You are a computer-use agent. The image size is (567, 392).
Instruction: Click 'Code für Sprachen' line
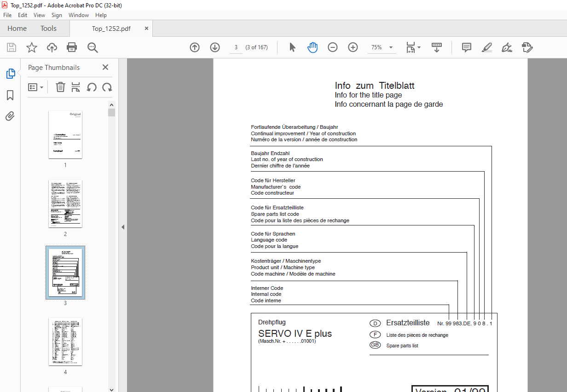pos(273,234)
